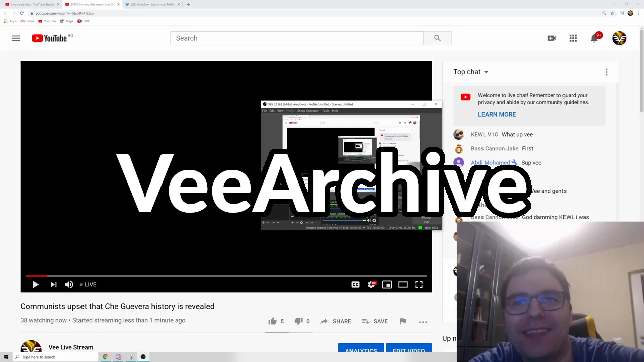Open the create video camera icon

552,38
